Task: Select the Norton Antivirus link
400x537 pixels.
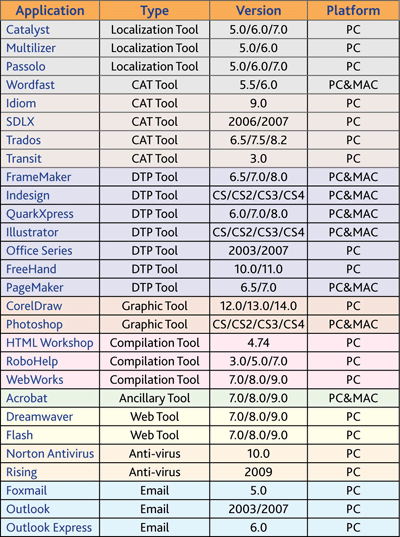Action: [50, 454]
